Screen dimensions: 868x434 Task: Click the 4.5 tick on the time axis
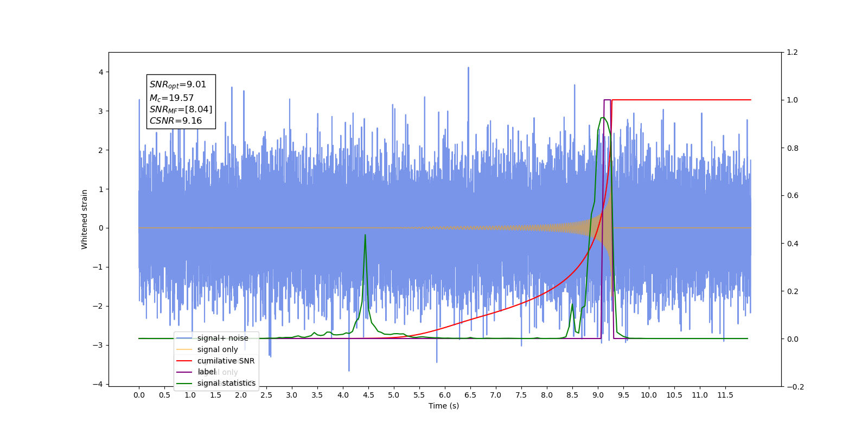click(x=368, y=395)
